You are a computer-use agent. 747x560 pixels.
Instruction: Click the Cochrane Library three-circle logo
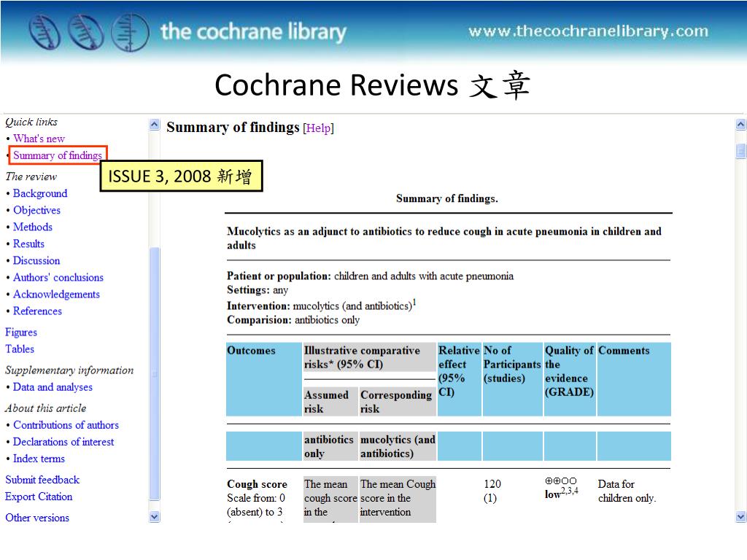pyautogui.click(x=89, y=32)
